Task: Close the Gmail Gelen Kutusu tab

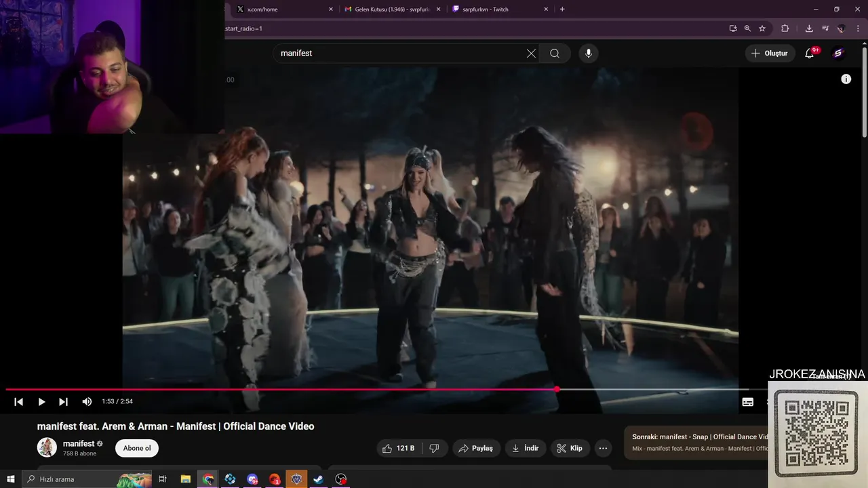Action: tap(438, 9)
